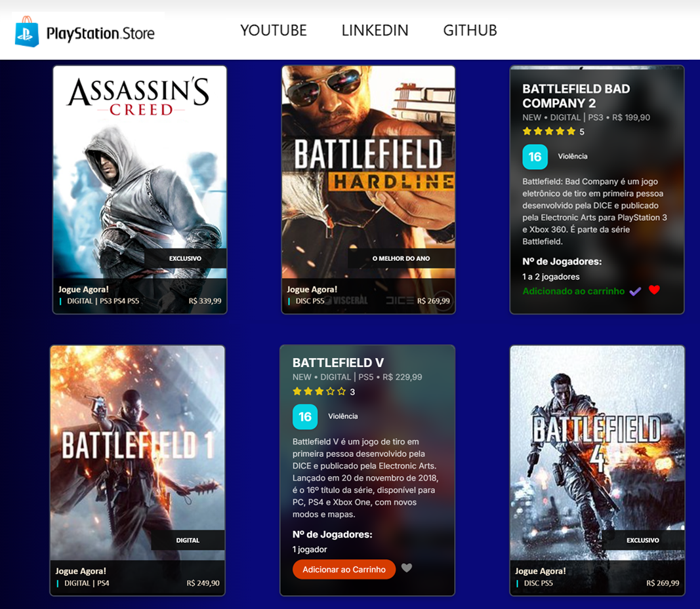The height and width of the screenshot is (609, 700).
Task: Open the GITHUB navigation link
Action: (470, 30)
